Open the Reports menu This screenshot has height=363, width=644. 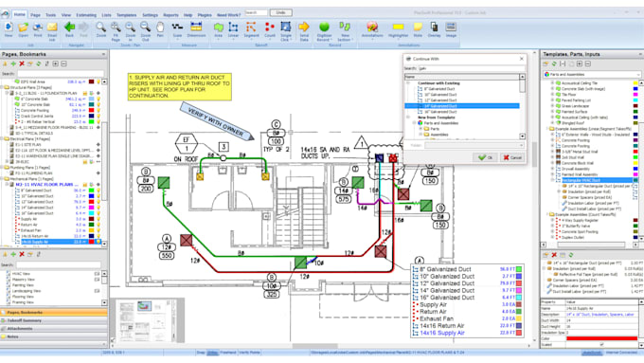click(x=170, y=15)
